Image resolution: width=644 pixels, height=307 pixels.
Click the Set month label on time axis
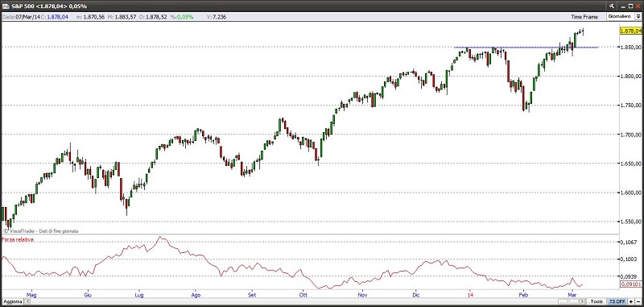tap(252, 295)
